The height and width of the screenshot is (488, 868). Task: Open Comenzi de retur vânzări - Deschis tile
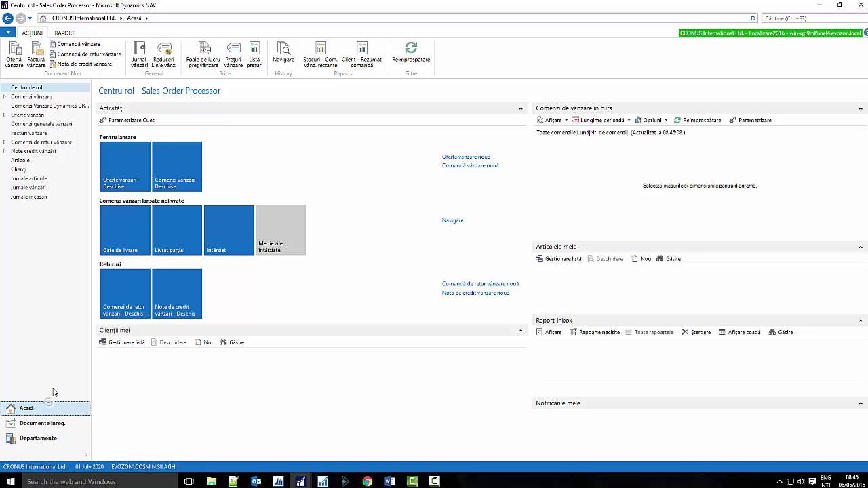point(125,293)
